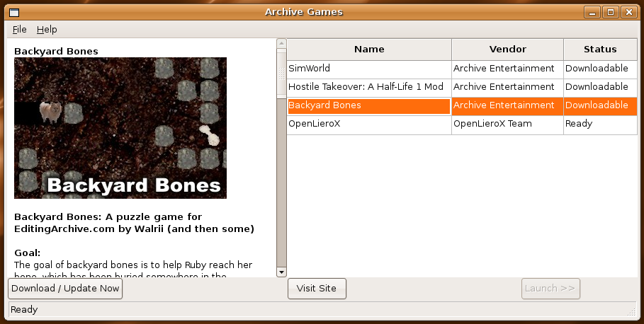Click the Archive Entertainment vendor of SimWorld

click(507, 69)
